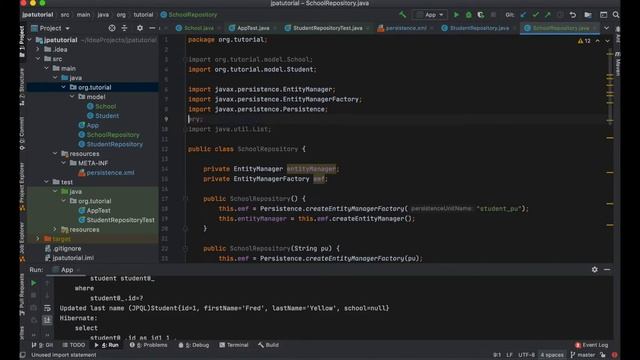Click the Project panel locate-file target icon

[112, 28]
